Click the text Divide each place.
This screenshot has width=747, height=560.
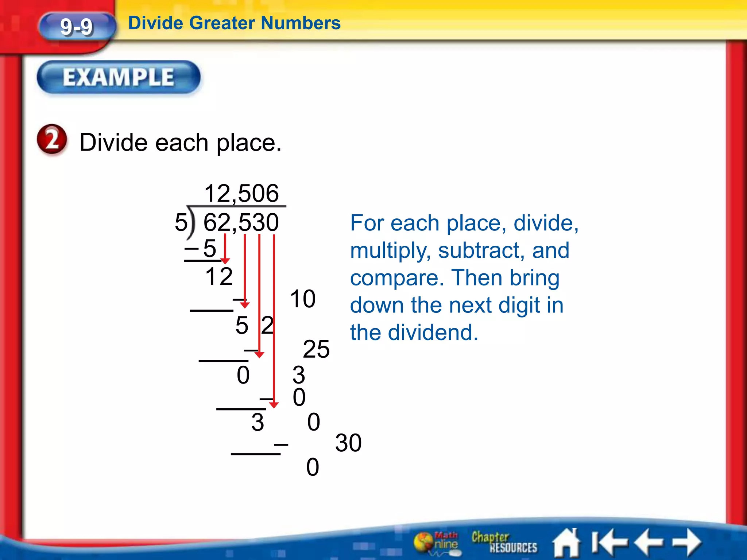tap(181, 142)
